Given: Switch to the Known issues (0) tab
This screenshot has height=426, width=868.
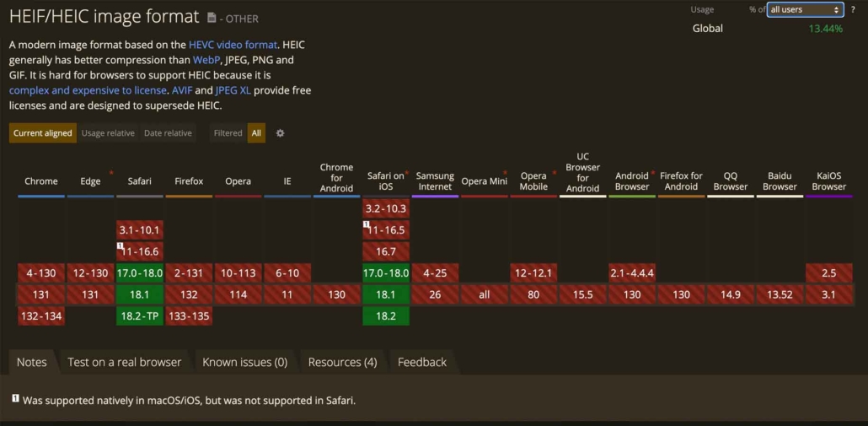Looking at the screenshot, I should [244, 362].
